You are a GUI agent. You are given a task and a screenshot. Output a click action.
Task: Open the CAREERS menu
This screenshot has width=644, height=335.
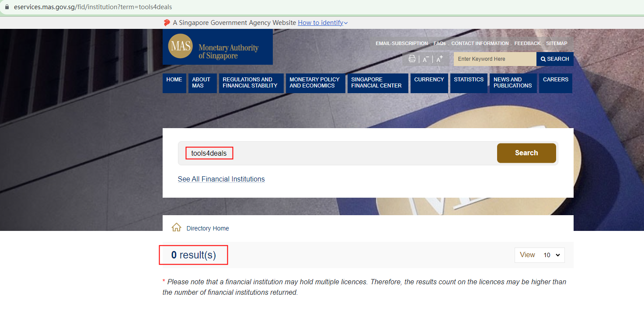tap(556, 83)
